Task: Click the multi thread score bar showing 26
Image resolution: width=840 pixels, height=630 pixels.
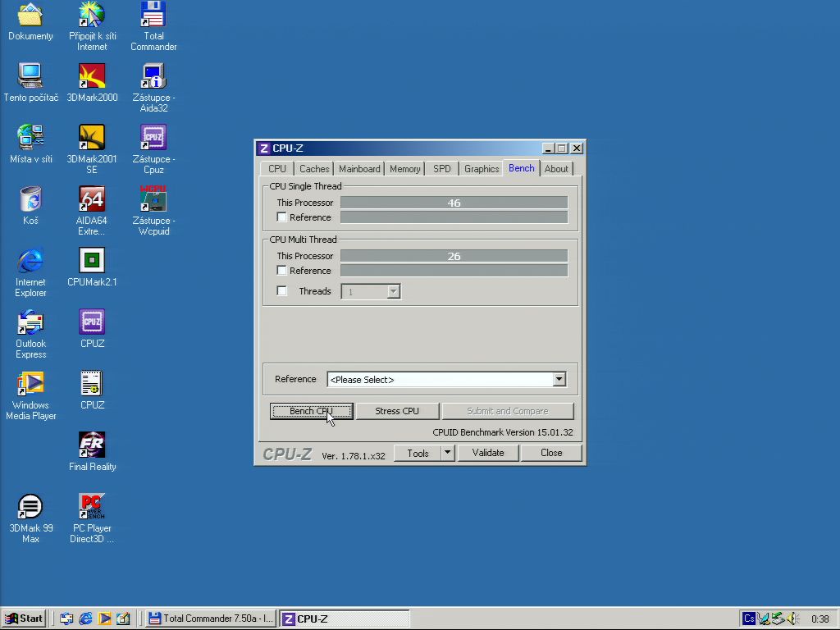Action: 454,256
